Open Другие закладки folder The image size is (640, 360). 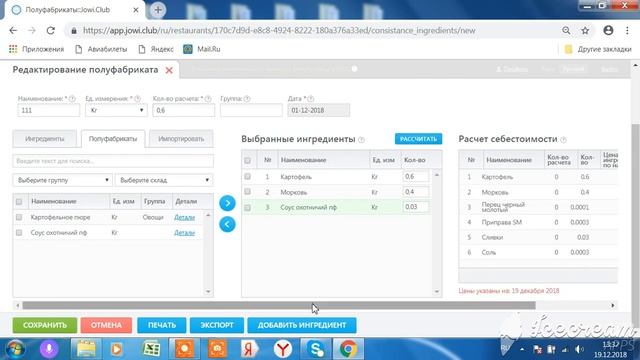[598, 49]
